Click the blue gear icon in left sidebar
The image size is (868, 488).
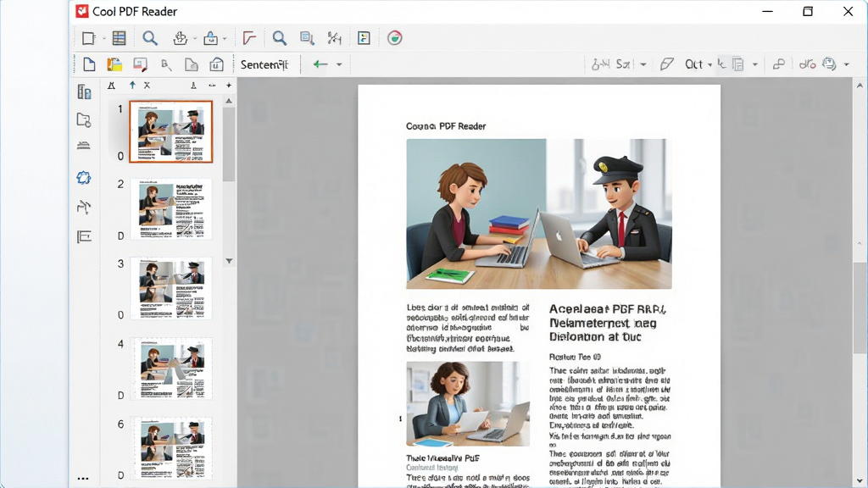click(84, 178)
